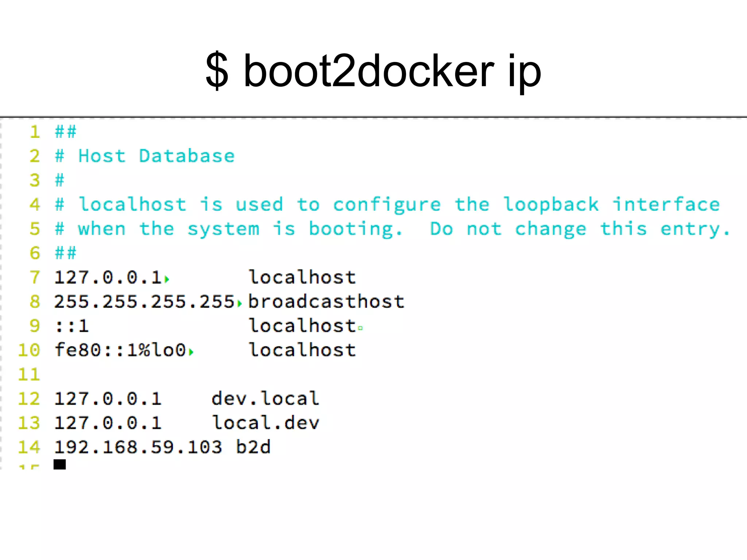Click 'Do not change this entry.' text

(581, 229)
